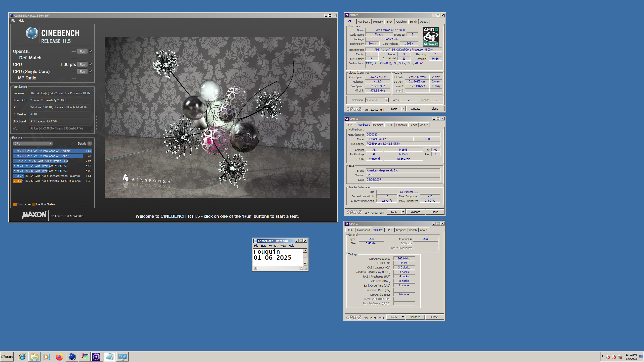644x362 pixels.
Task: Open the control panel taskbar icon
Action: click(x=122, y=356)
